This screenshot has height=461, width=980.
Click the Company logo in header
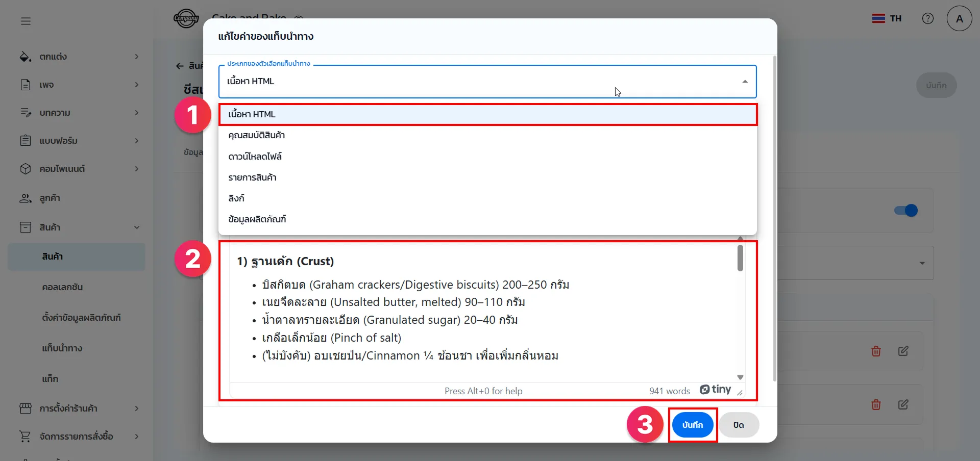[186, 18]
